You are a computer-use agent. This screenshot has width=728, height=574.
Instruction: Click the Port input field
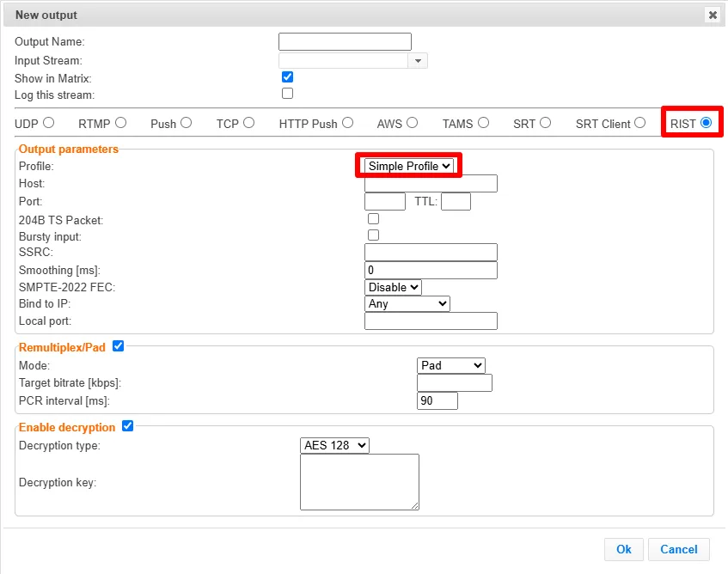(385, 202)
